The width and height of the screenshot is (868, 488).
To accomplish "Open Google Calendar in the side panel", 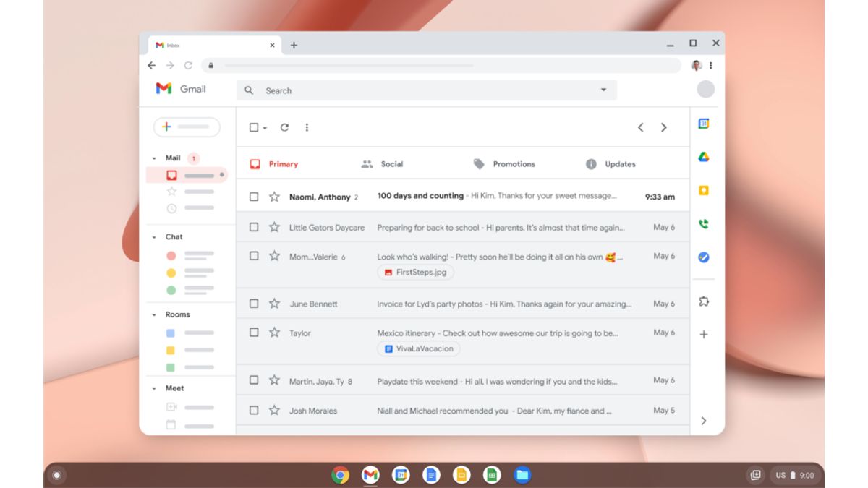I will pos(703,124).
